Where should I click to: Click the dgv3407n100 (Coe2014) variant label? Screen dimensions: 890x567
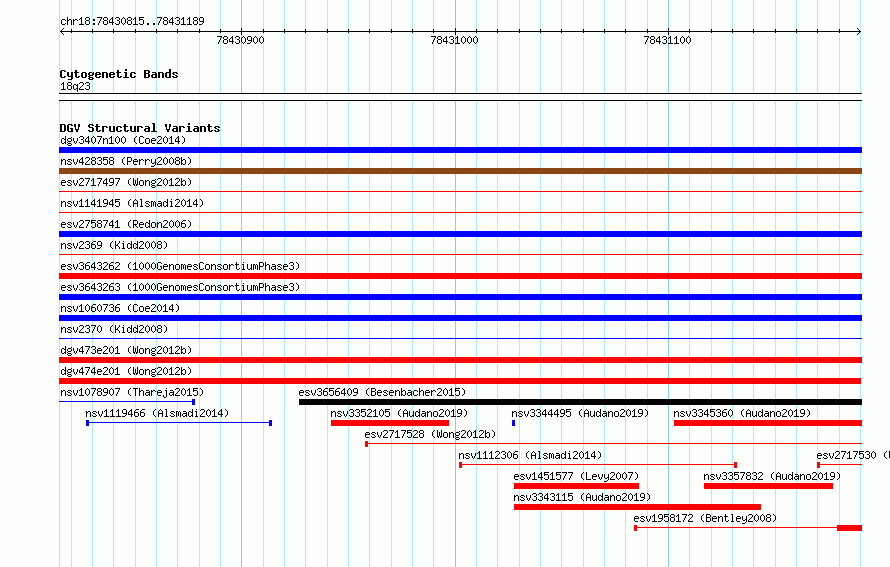tap(123, 140)
